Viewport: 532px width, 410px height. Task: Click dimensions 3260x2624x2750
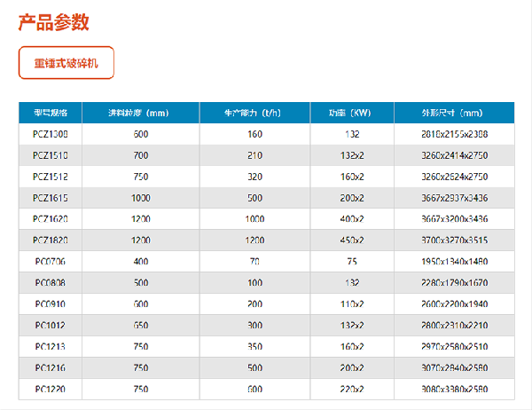click(454, 177)
